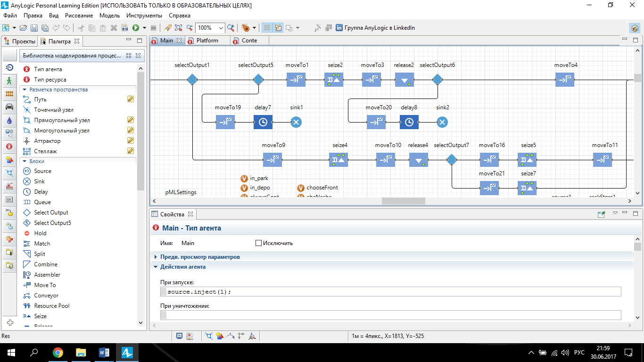Switch to the Platform editor tab

pos(207,41)
